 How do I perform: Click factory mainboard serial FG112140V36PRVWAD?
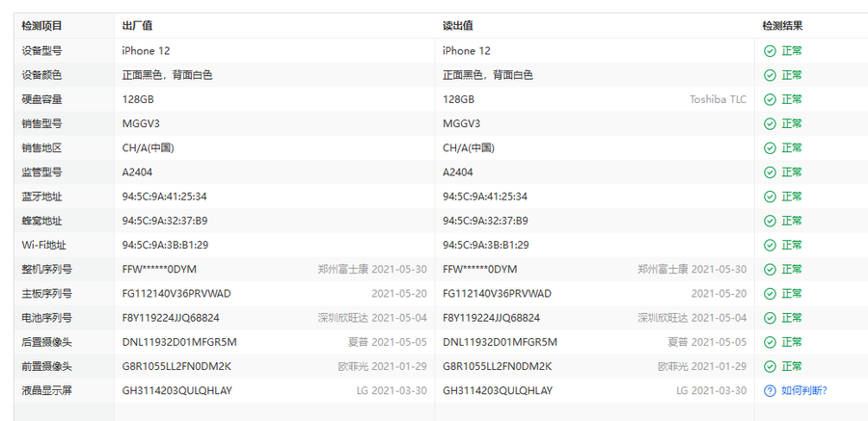click(176, 294)
